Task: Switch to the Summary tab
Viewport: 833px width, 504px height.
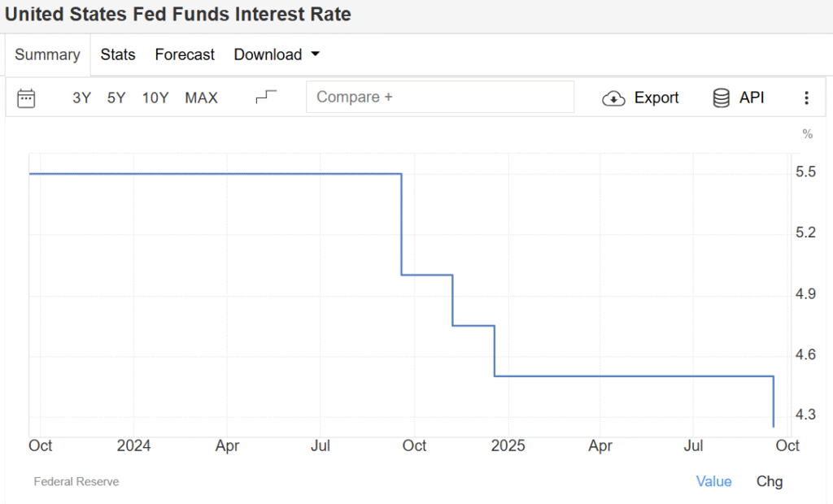Action: click(x=47, y=55)
